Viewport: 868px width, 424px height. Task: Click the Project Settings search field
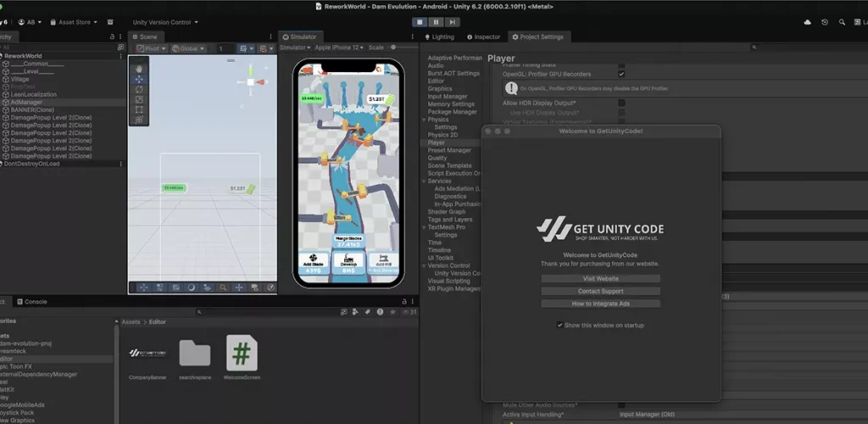808,47
